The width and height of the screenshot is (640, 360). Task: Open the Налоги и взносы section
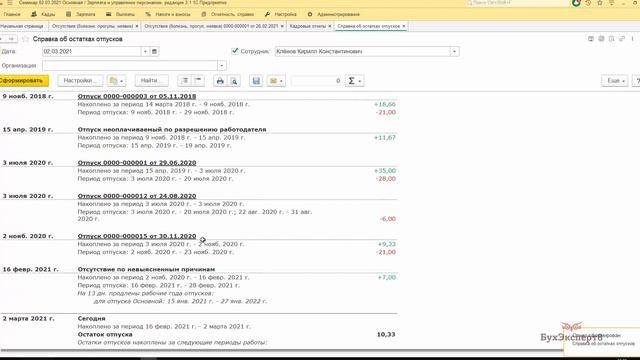pos(168,14)
